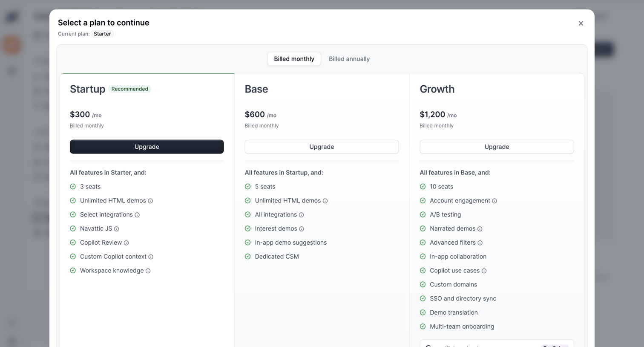Click info icon by Copilot use cases
The image size is (644, 347).
[x=484, y=271]
